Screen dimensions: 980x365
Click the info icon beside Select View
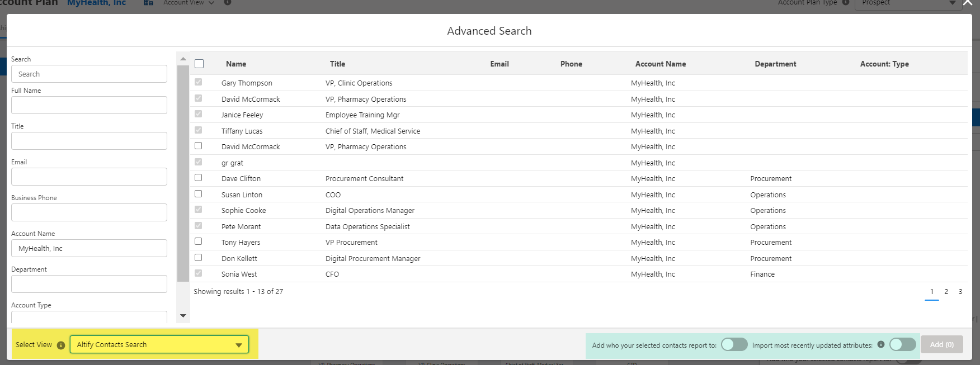coord(61,345)
